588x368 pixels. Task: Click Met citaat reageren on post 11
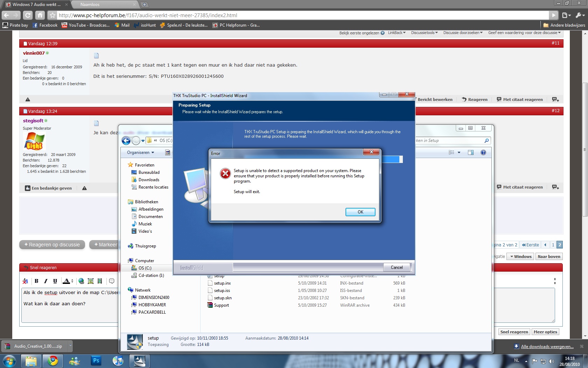[x=520, y=100]
